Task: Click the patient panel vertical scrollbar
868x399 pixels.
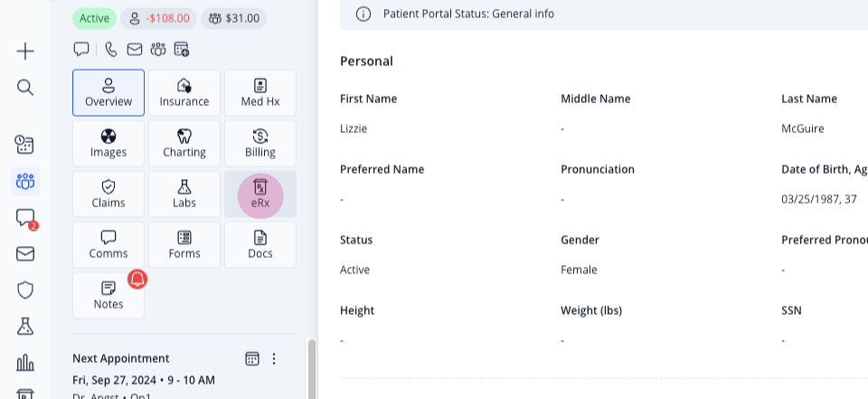Action: click(x=312, y=368)
